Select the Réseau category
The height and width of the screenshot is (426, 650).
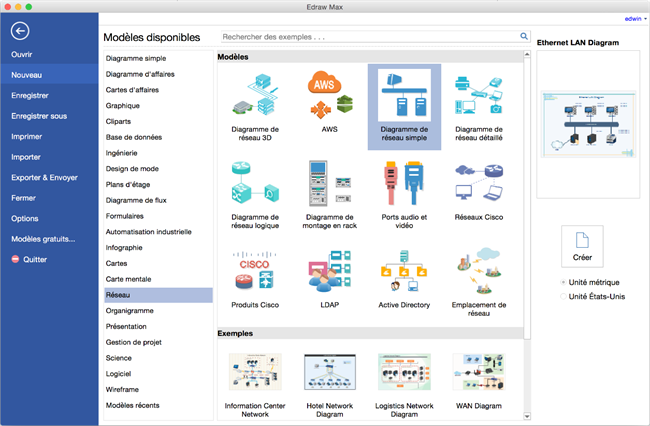pos(158,295)
